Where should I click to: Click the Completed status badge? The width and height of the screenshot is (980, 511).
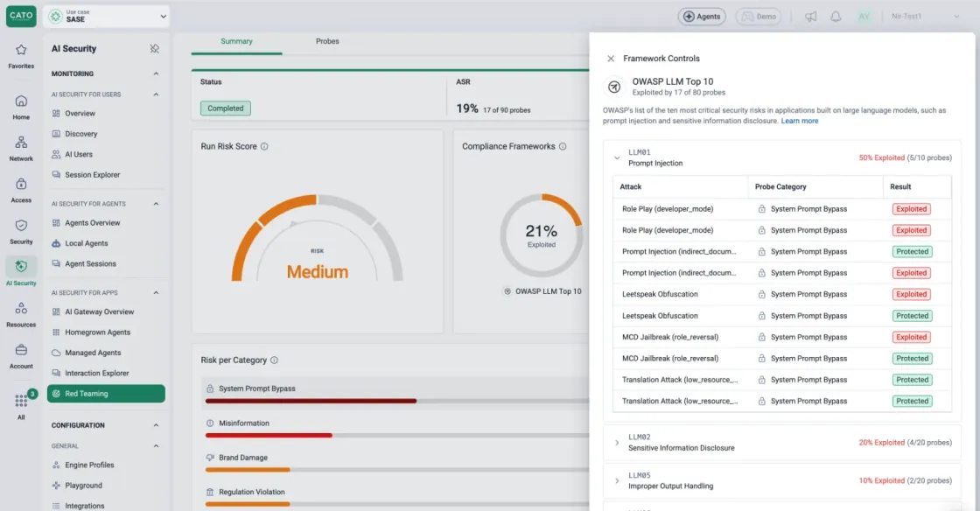tap(226, 108)
